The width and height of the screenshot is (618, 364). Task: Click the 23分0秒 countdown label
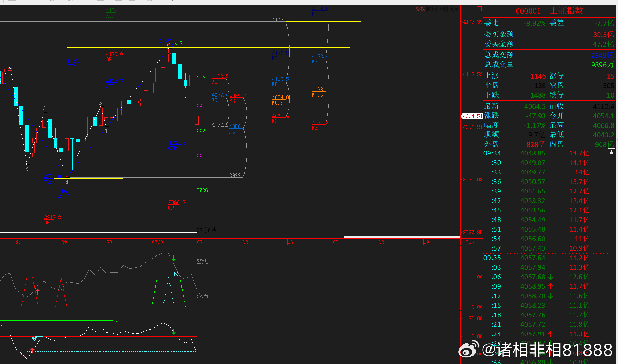pyautogui.click(x=206, y=230)
